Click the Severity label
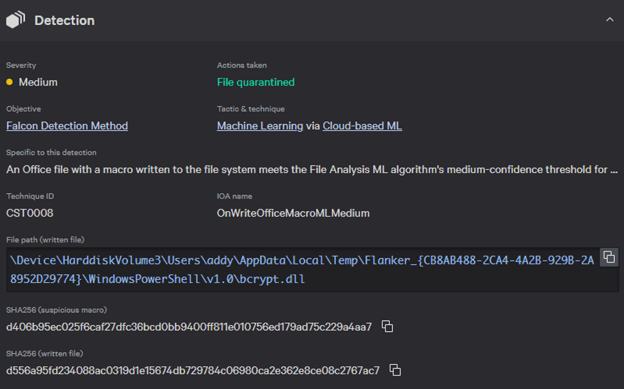 pos(21,65)
